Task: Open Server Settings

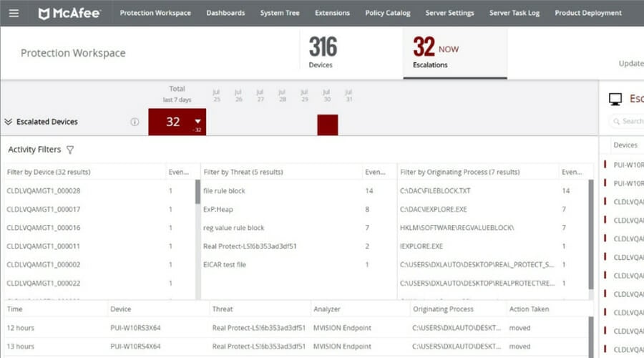Action: point(450,13)
